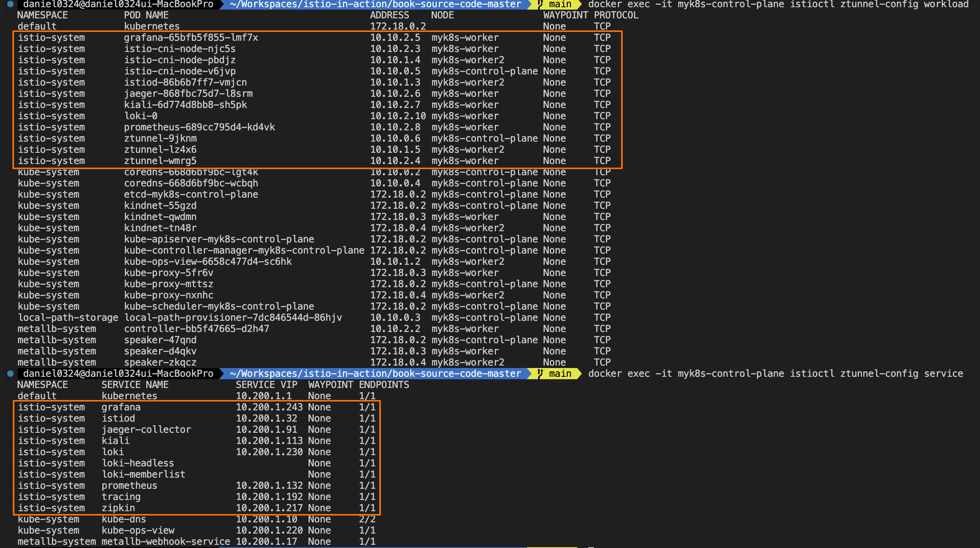Viewport: 980px width, 548px height.
Task: Select the grafana-65bfb5f855-lmf7x pod name
Action: 191,38
